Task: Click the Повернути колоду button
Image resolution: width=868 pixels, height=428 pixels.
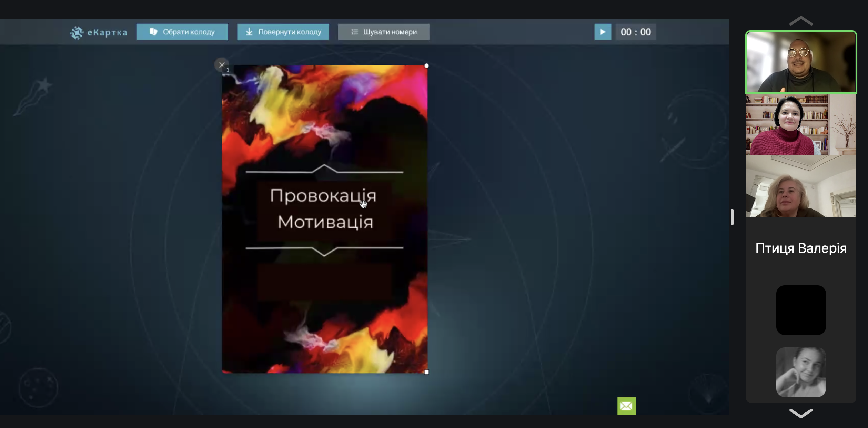Action: click(x=283, y=32)
